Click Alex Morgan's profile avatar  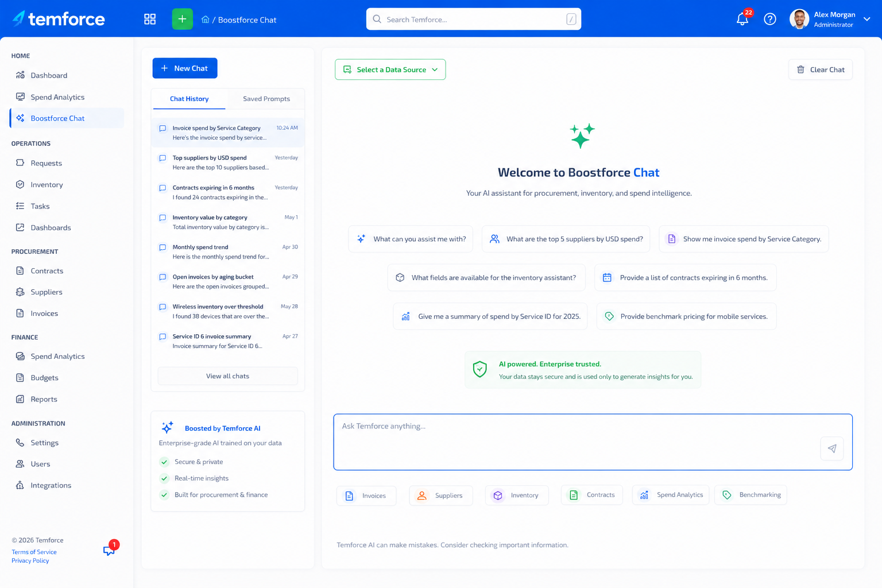click(799, 20)
